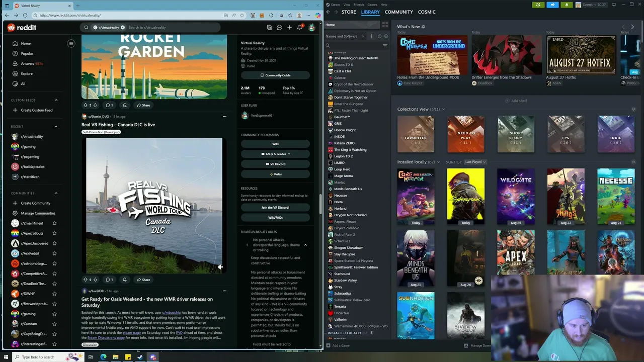Viewport: 644px width, 362px height.
Task: Open Steam COMMUNITY tab
Action: pos(399,12)
